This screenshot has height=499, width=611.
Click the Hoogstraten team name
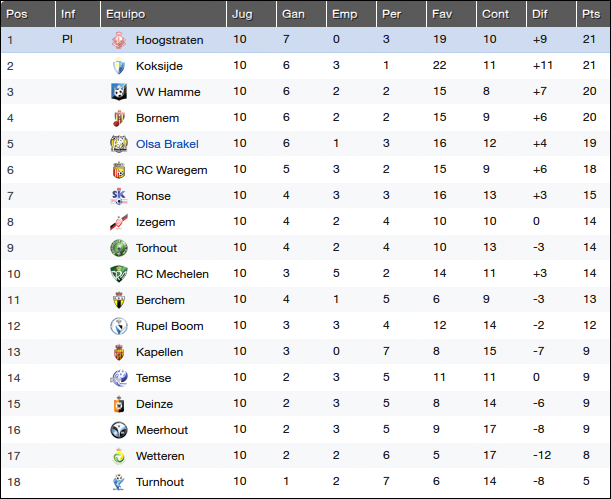(170, 40)
